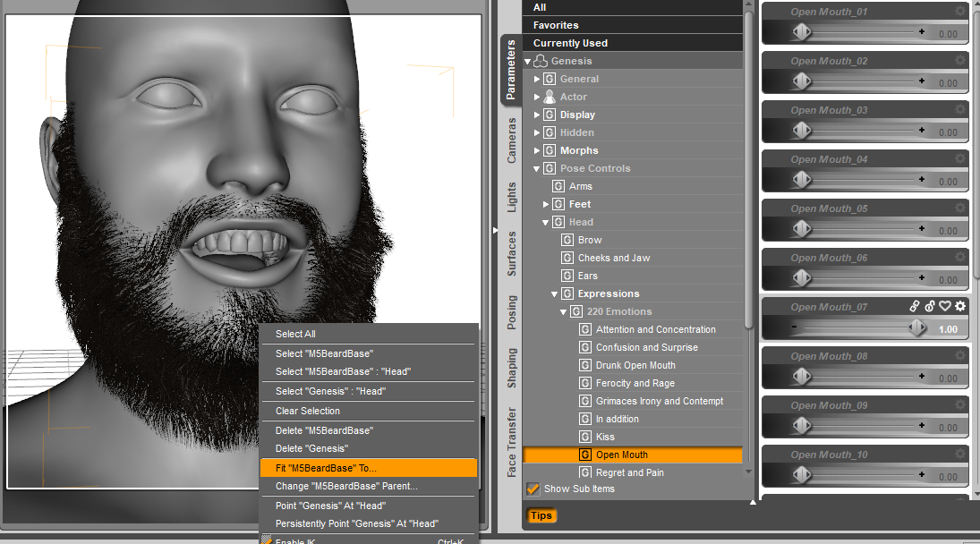Screen dimensions: 980x544
Task: Open gear menu for Open Mouth_05
Action: point(960,208)
